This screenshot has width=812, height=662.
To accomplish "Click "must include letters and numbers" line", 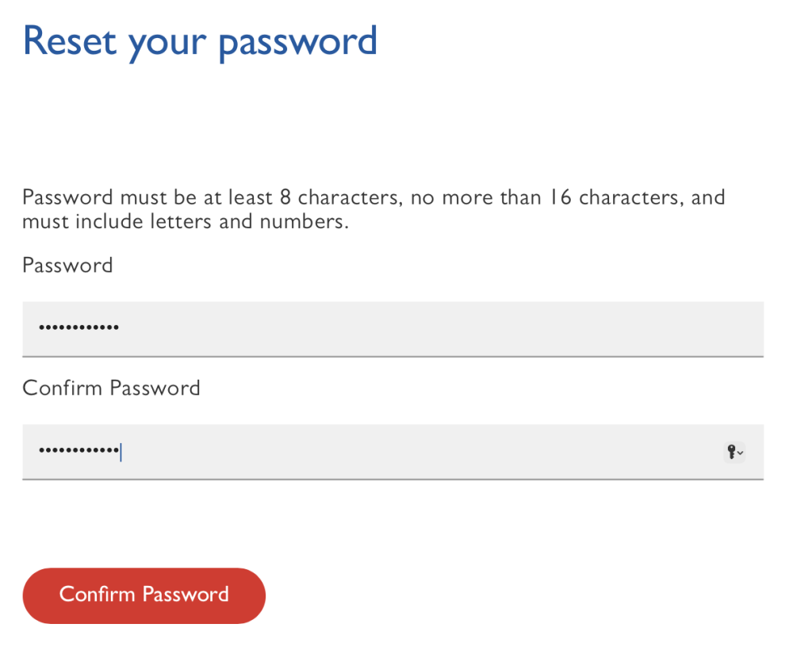I will pos(186,221).
